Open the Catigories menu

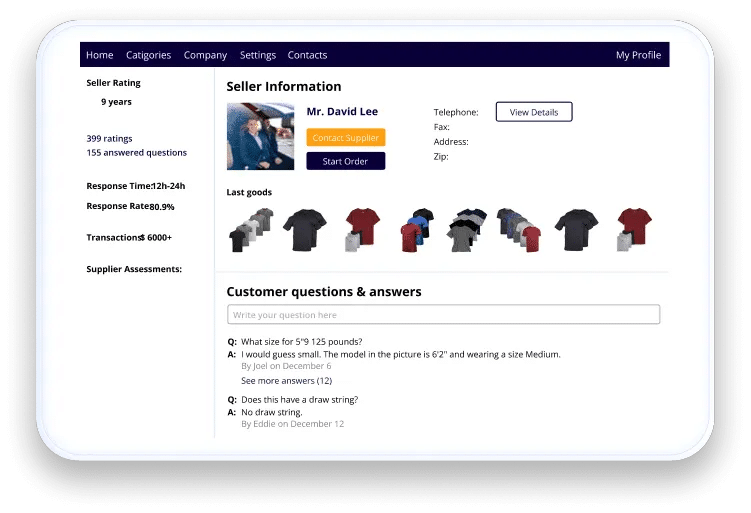(x=148, y=55)
